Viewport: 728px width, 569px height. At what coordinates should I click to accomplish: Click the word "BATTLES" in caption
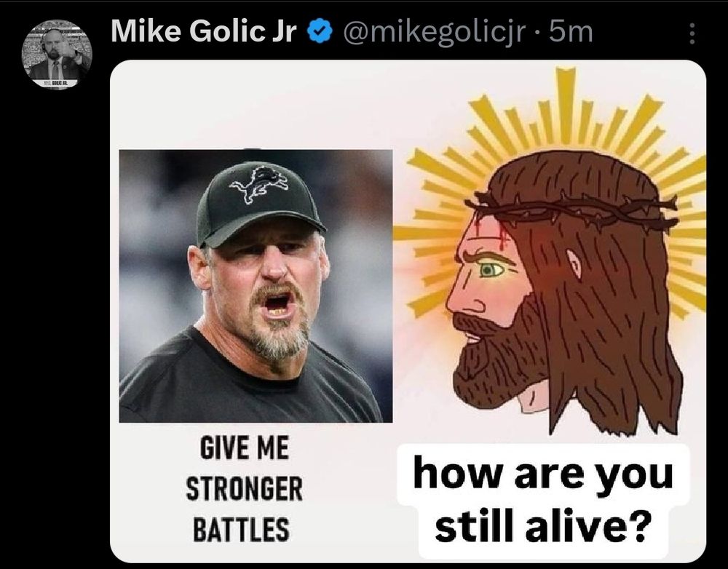click(242, 529)
